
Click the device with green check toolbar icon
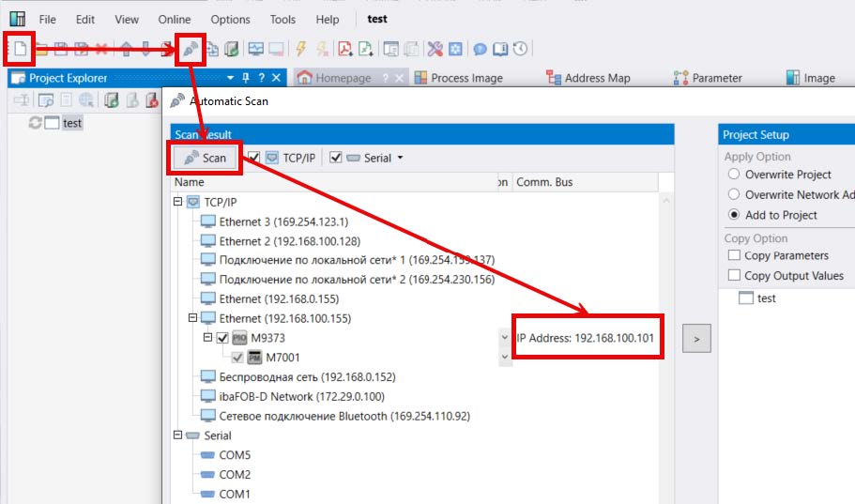(231, 49)
